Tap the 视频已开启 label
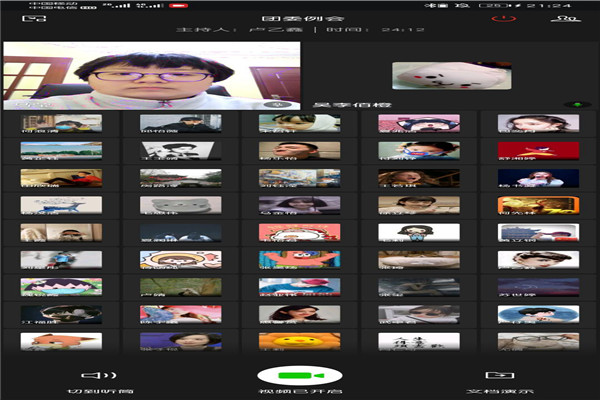This screenshot has height=400, width=600. coord(299,392)
